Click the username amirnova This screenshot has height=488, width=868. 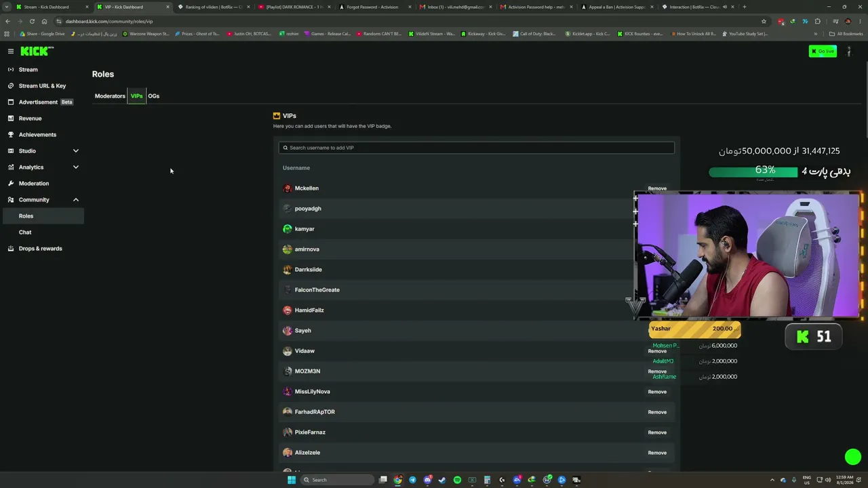[307, 249]
